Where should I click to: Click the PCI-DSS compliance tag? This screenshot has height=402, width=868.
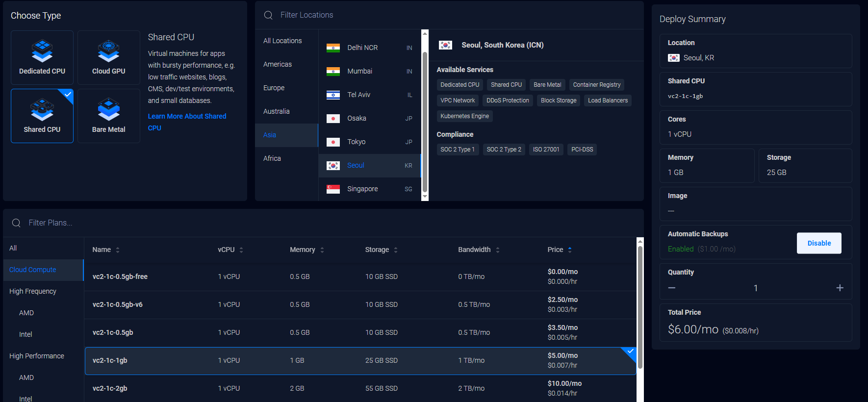[x=582, y=150]
